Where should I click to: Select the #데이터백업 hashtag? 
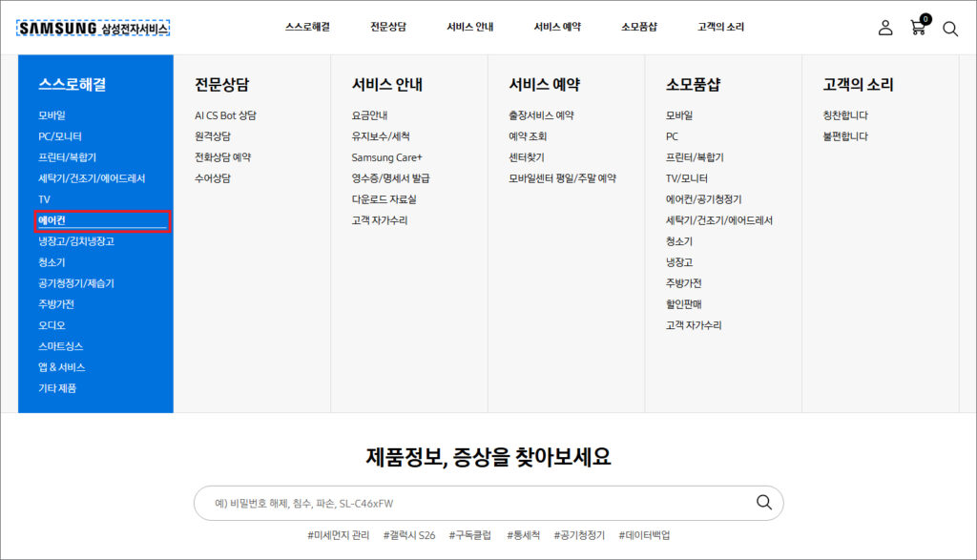[644, 536]
